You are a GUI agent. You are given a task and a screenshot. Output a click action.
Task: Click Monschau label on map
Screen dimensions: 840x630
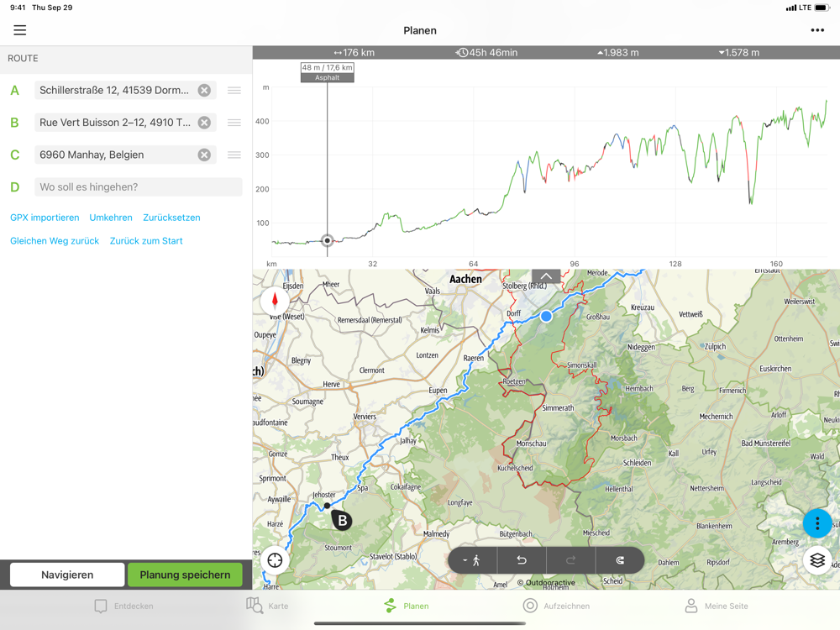coord(531,444)
